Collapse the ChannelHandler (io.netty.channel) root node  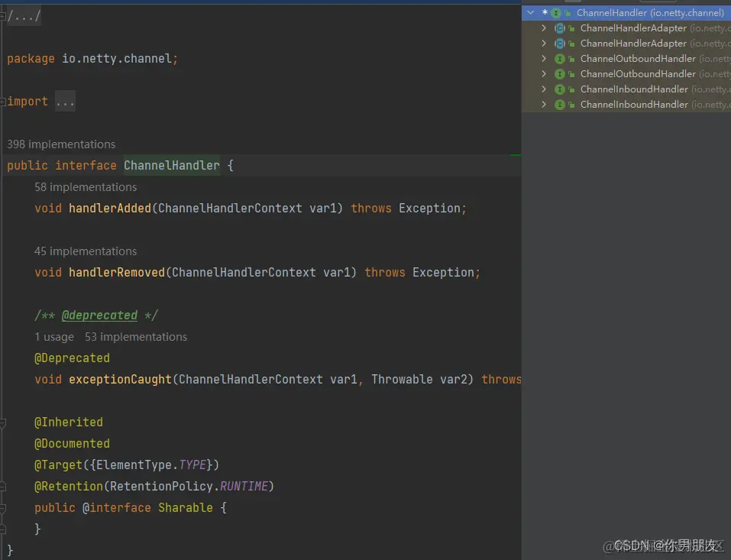(531, 12)
